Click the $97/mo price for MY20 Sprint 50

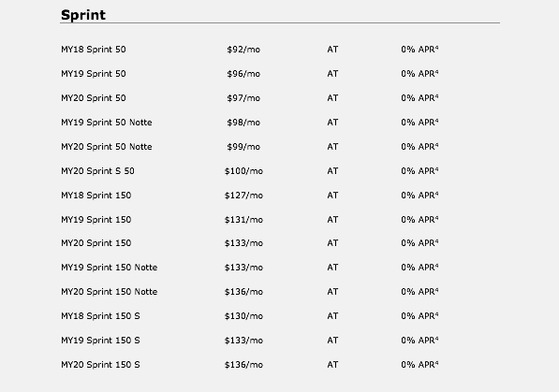coord(243,97)
